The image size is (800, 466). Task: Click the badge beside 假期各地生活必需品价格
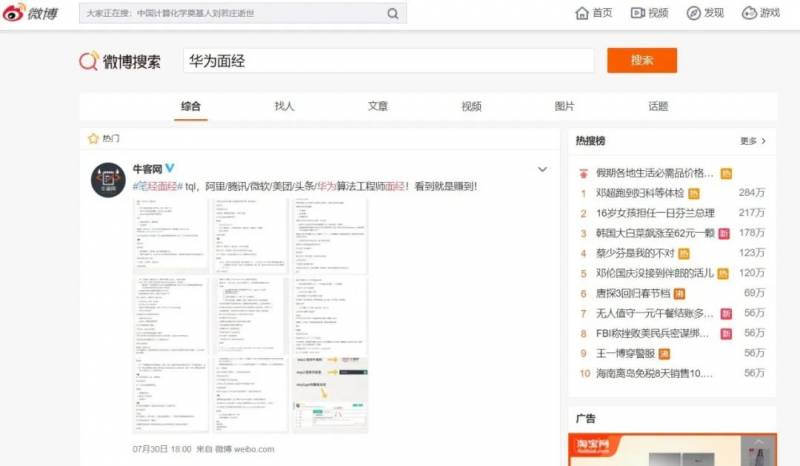[x=726, y=174]
